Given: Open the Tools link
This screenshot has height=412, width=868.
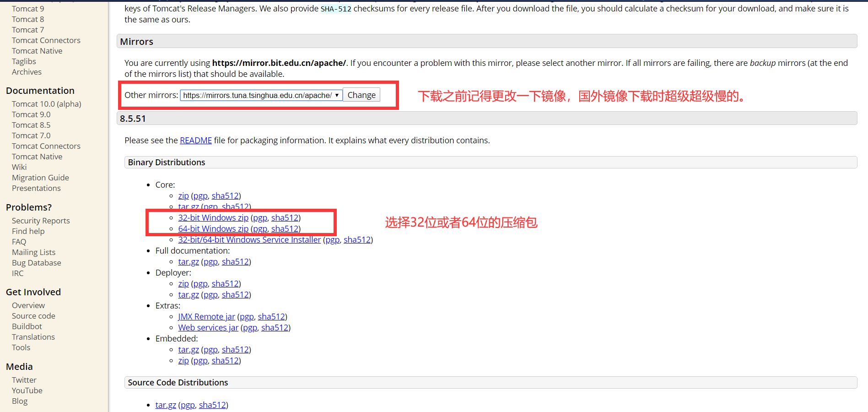Looking at the screenshot, I should [x=21, y=347].
